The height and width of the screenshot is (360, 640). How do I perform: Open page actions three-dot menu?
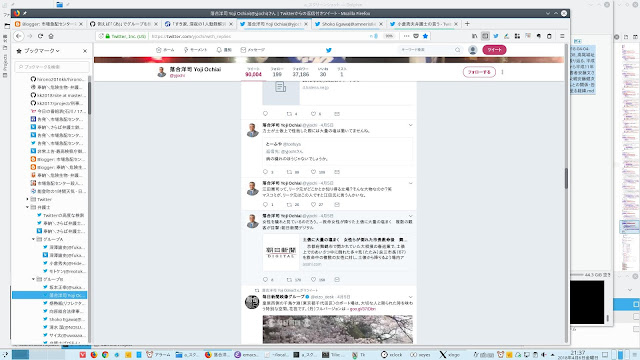click(406, 36)
